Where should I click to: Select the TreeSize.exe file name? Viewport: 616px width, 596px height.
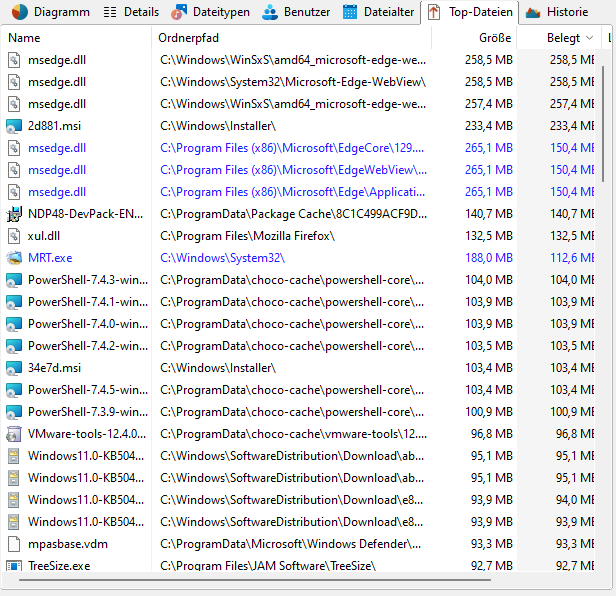(59, 566)
